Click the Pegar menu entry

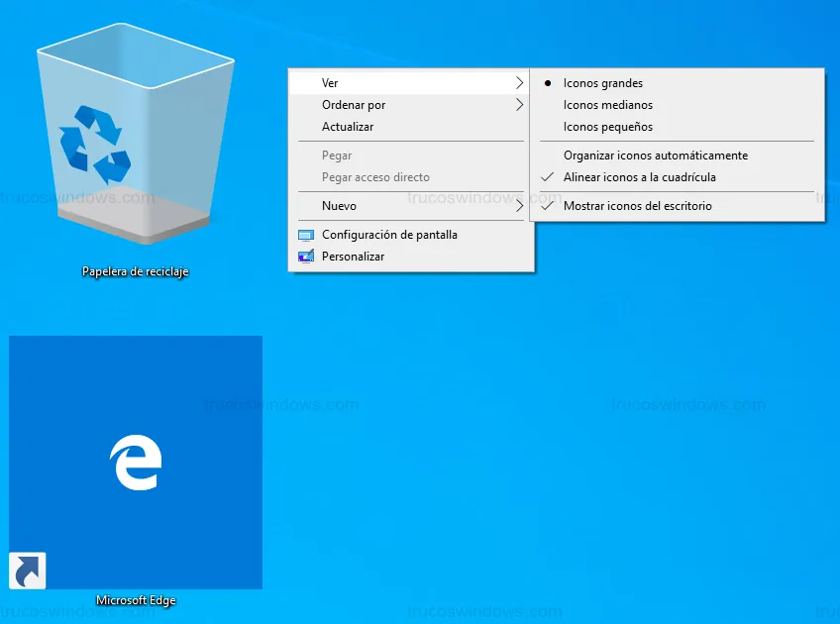coord(337,156)
